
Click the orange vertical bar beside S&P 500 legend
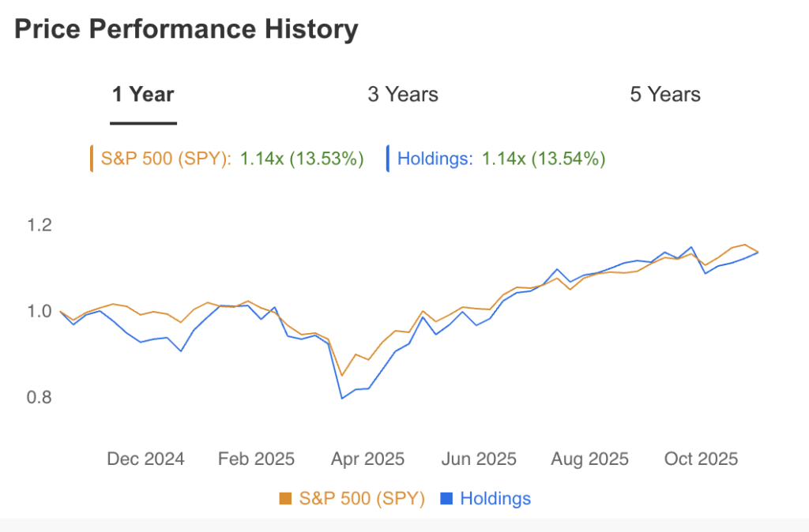[x=92, y=158]
